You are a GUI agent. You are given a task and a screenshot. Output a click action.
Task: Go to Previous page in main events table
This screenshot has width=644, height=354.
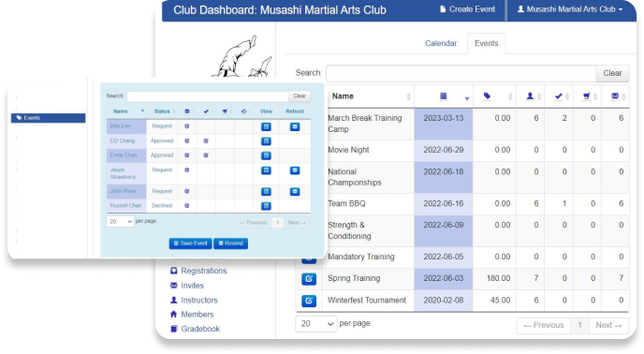(x=543, y=325)
